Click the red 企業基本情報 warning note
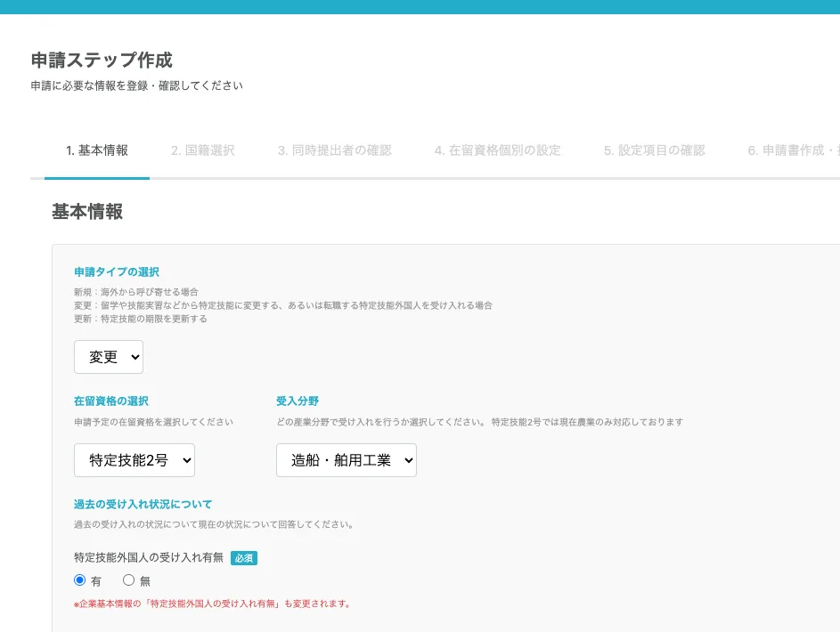840x632 pixels. tap(213, 604)
